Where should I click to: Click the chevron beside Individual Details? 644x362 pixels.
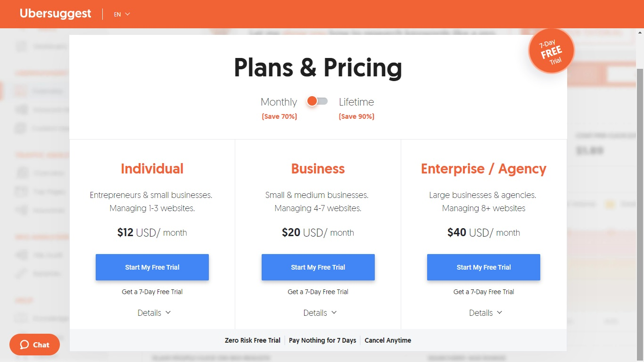pyautogui.click(x=168, y=313)
